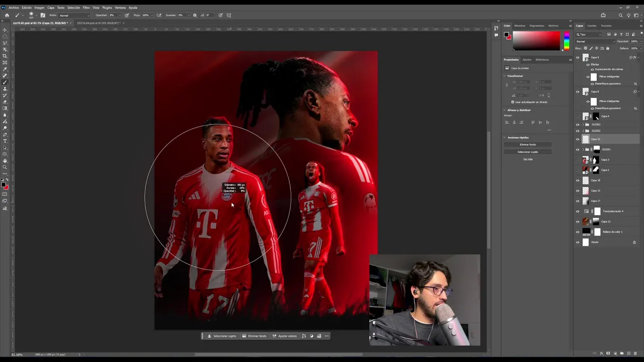Viewport: 644px width, 362px height.
Task: Toggle Usar actualización en directo checkbox
Action: 513,102
